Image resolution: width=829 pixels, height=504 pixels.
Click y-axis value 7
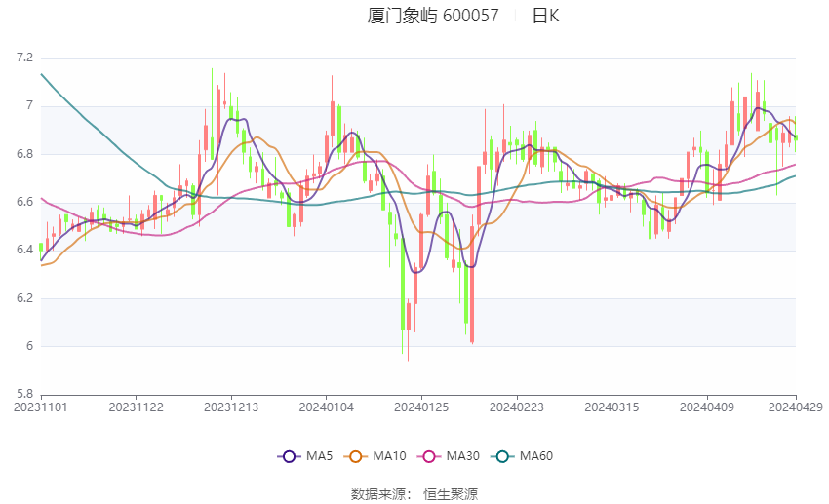click(29, 105)
